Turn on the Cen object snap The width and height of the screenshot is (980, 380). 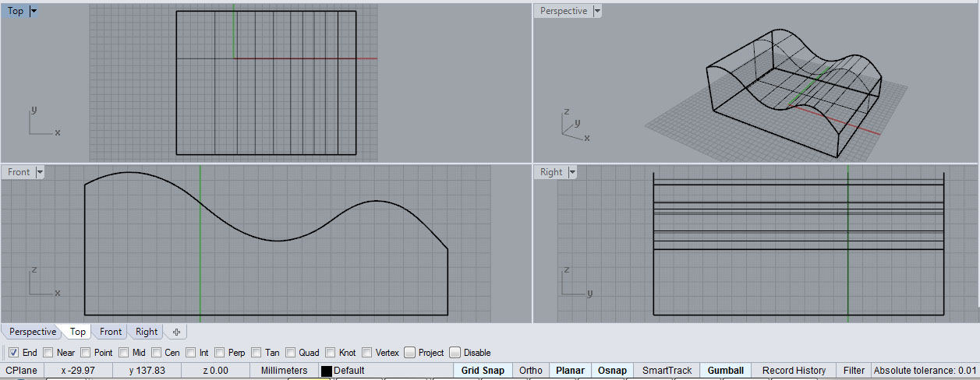point(157,353)
